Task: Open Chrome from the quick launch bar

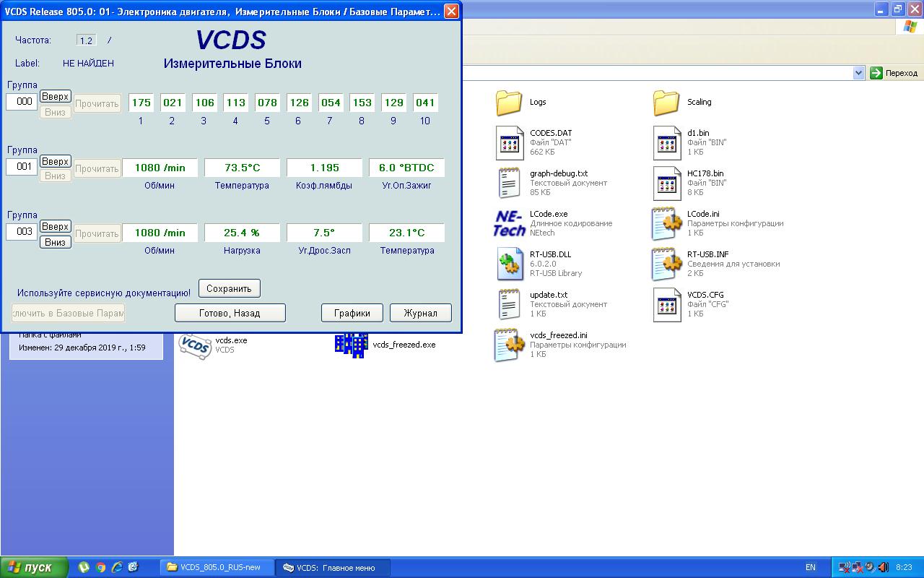Action: coord(101,567)
